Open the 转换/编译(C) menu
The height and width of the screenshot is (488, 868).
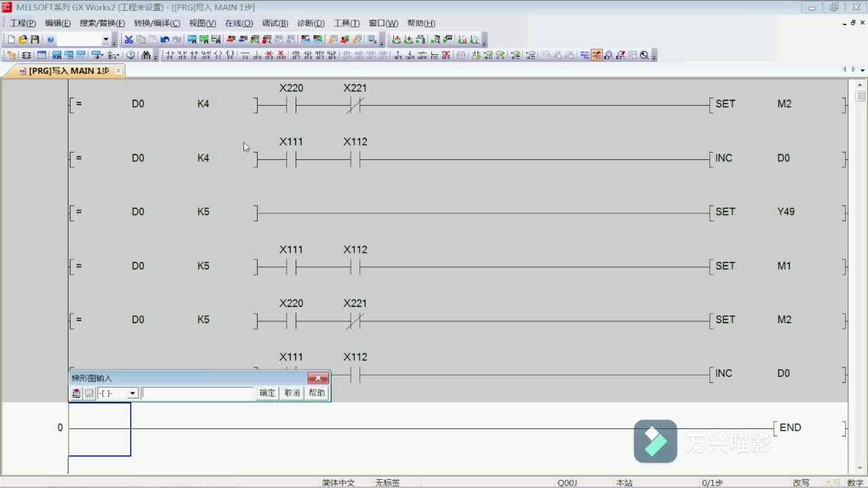tap(157, 23)
